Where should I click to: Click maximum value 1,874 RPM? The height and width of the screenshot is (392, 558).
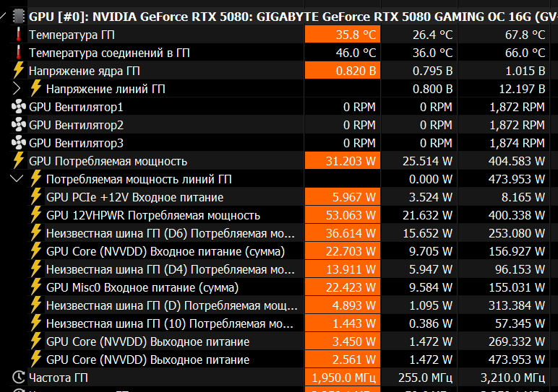(517, 143)
